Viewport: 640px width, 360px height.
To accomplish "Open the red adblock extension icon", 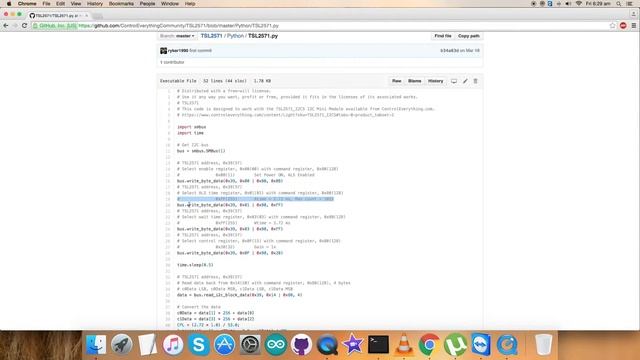I will coord(623,25).
